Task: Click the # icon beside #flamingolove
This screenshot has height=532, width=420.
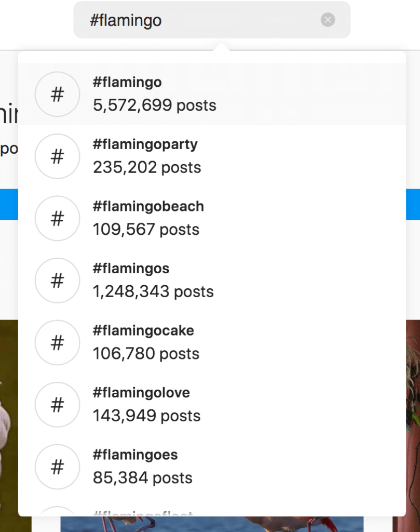Action: 57,405
